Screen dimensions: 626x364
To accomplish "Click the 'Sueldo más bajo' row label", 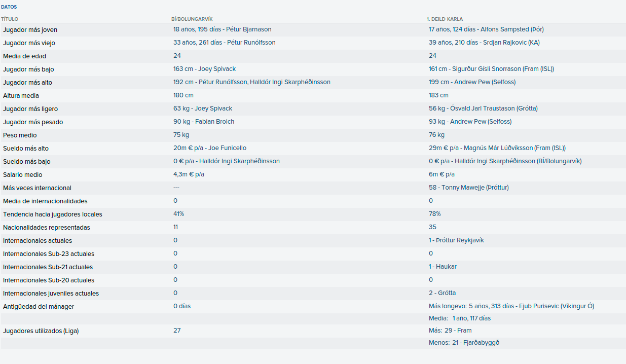I will point(27,162).
